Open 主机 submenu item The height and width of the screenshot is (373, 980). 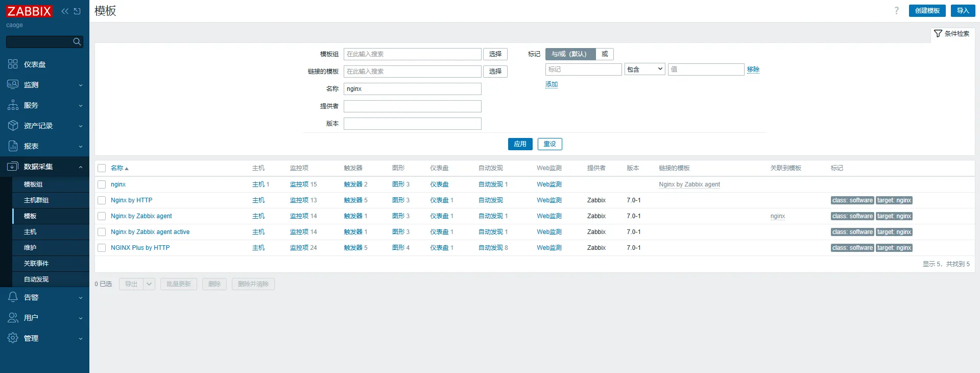pos(51,232)
